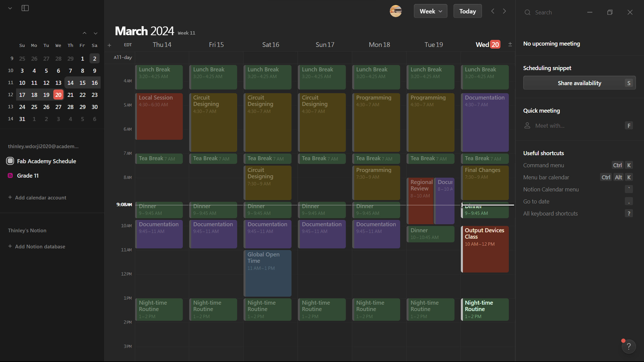The width and height of the screenshot is (644, 362).
Task: Open Thursday's Lunch Break event
Action: pos(159,77)
